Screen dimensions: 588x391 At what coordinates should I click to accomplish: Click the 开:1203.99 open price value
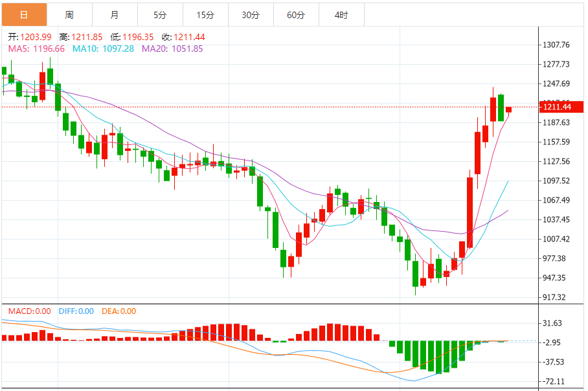click(x=30, y=37)
